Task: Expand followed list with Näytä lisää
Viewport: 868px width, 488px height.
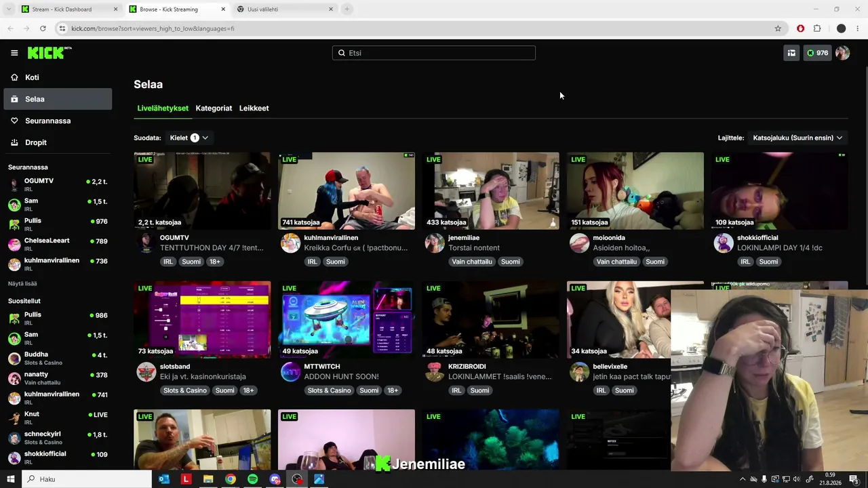Action: (22, 283)
